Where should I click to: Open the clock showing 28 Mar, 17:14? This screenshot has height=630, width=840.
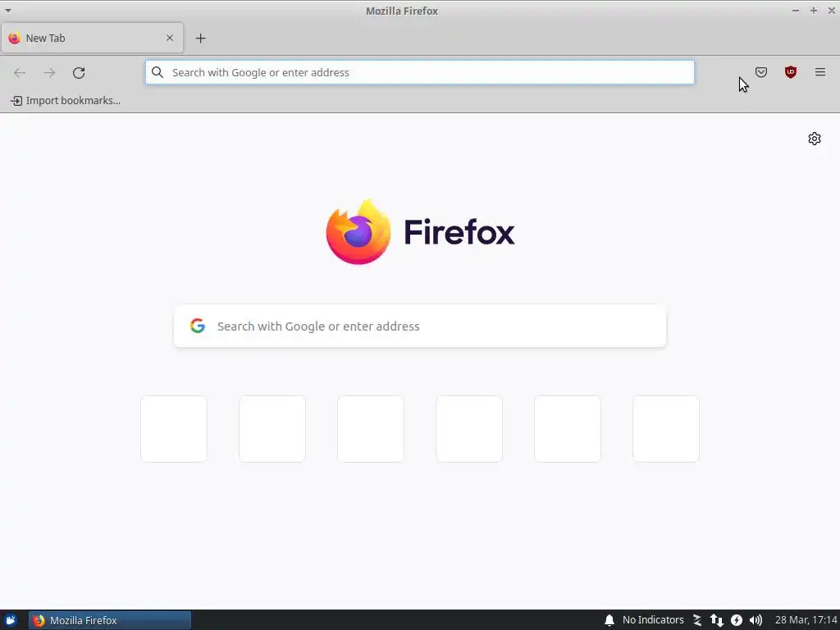click(806, 620)
